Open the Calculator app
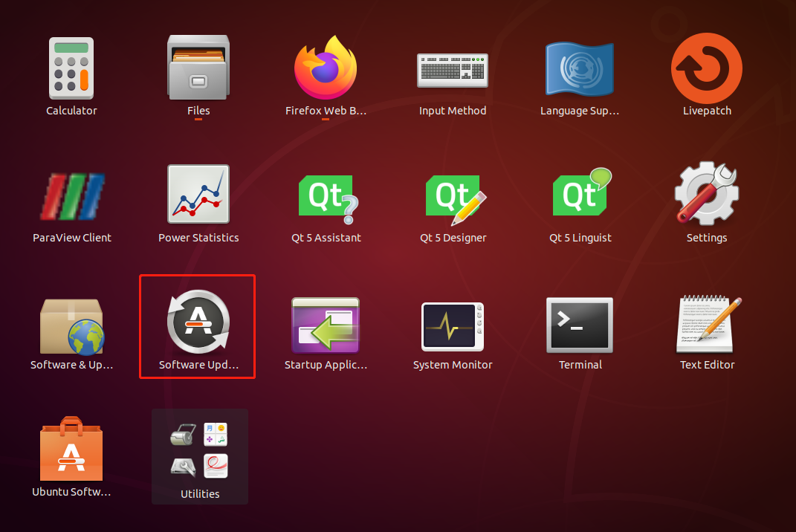The image size is (796, 532). point(71,68)
